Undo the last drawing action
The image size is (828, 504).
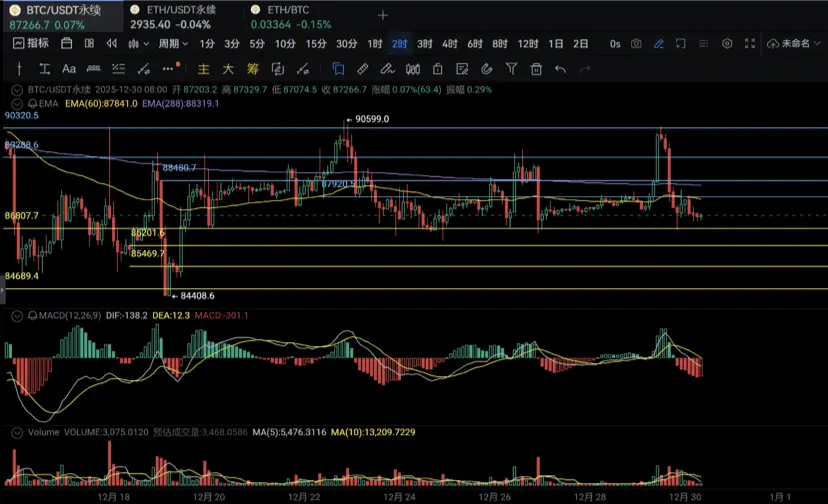[x=560, y=69]
